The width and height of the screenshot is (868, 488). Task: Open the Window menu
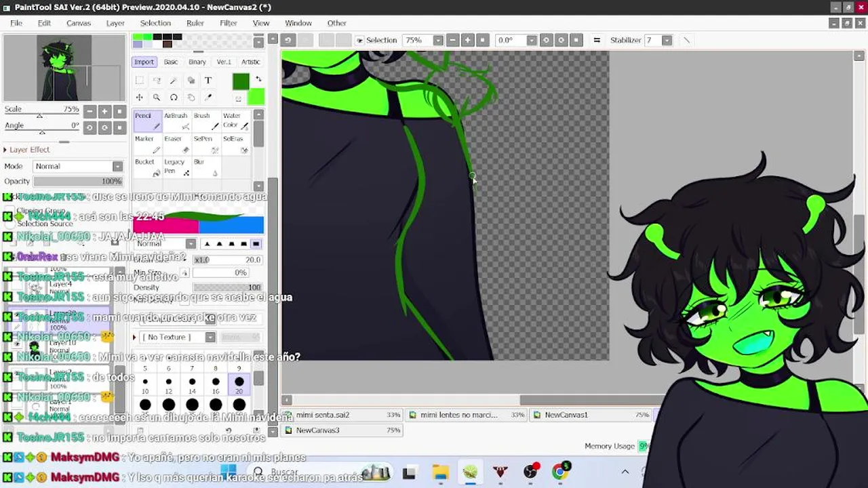[x=298, y=23]
